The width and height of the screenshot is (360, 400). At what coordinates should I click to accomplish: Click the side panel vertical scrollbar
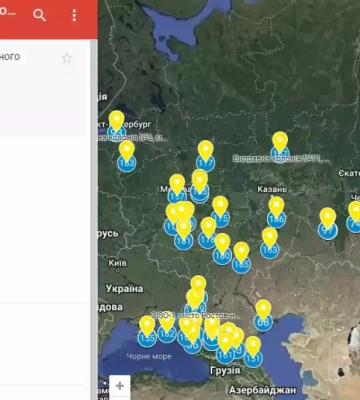[94, 219]
